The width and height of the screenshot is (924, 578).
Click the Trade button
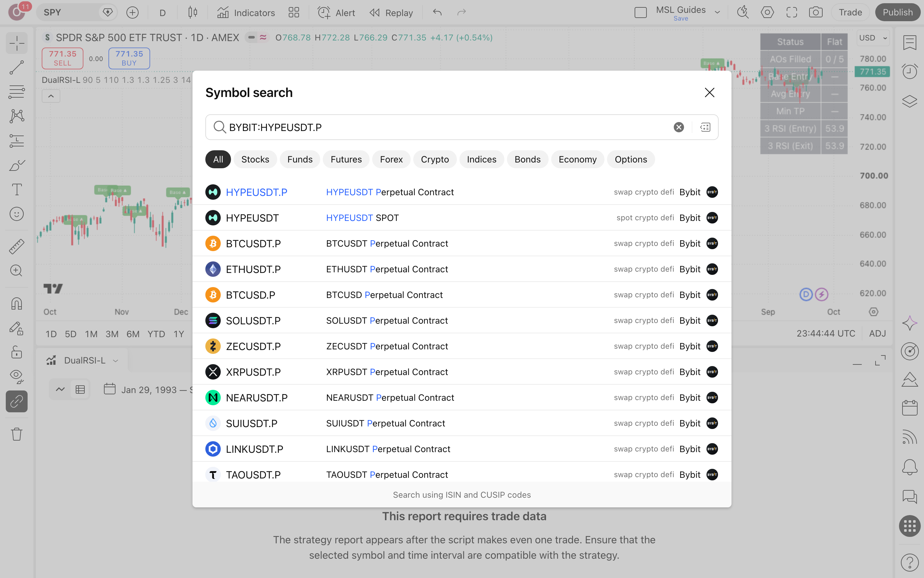click(x=850, y=13)
